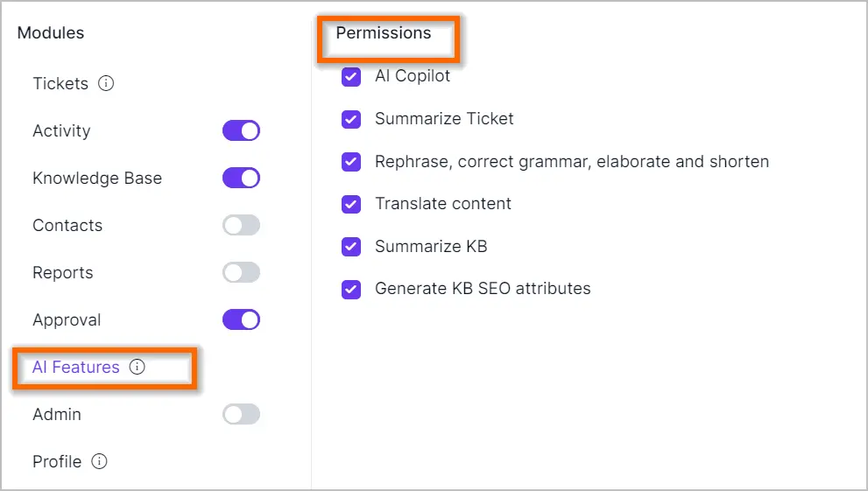This screenshot has height=491, width=868.
Task: Select the AI Features module
Action: point(76,367)
